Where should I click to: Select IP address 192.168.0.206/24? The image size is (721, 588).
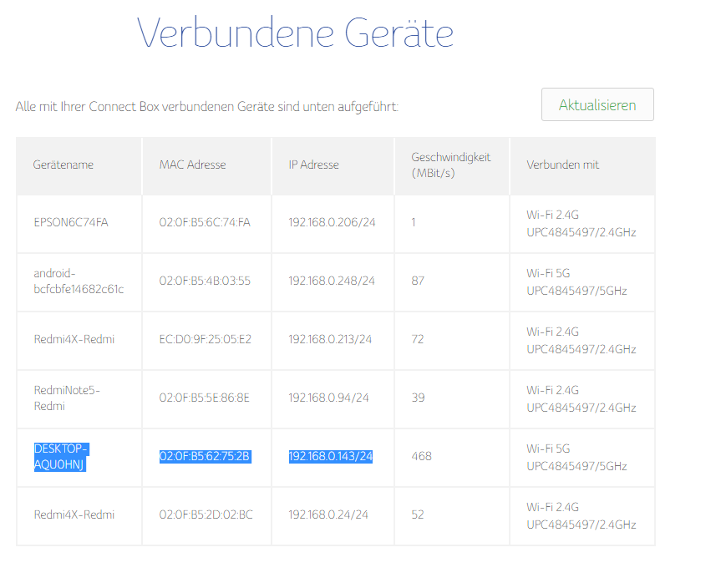(x=332, y=222)
